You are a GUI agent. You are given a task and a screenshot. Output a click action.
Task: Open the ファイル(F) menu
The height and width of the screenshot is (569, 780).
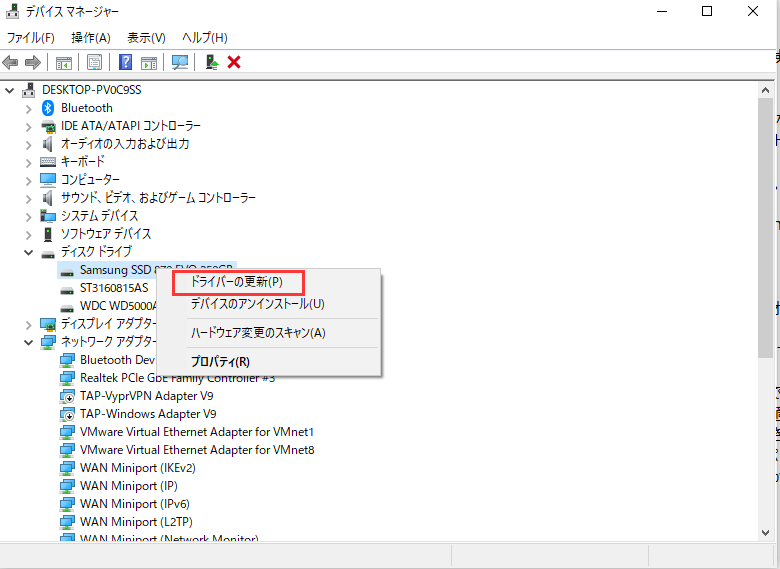[x=30, y=38]
